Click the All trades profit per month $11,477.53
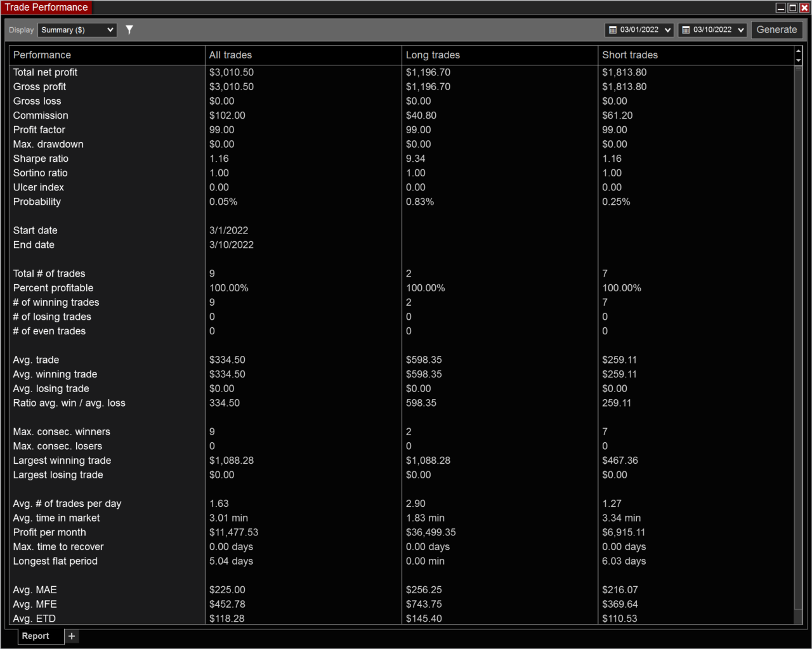812x649 pixels. [x=233, y=532]
